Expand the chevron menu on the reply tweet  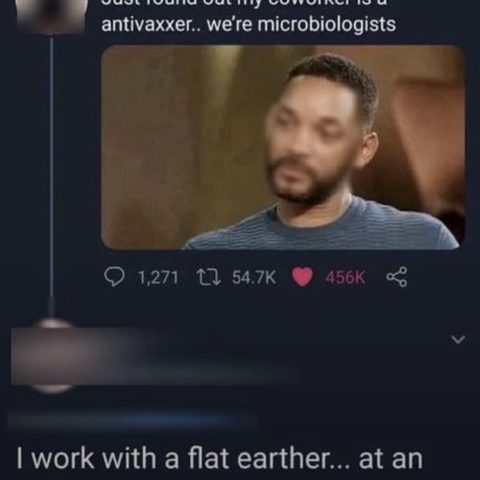coord(458,340)
